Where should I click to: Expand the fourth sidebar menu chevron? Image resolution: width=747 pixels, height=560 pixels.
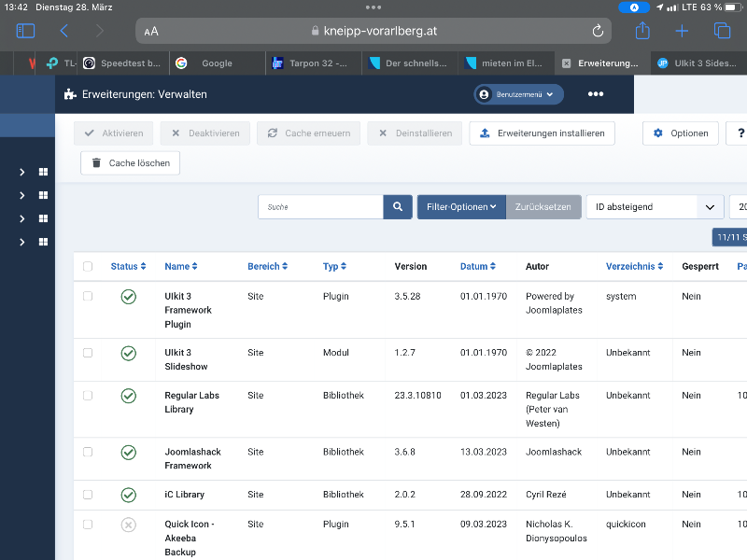[x=21, y=242]
